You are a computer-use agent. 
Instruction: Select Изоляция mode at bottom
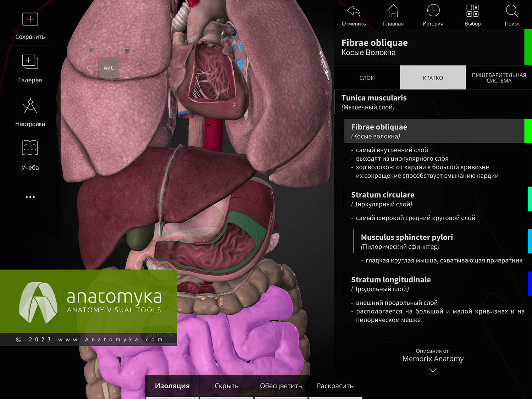click(172, 386)
